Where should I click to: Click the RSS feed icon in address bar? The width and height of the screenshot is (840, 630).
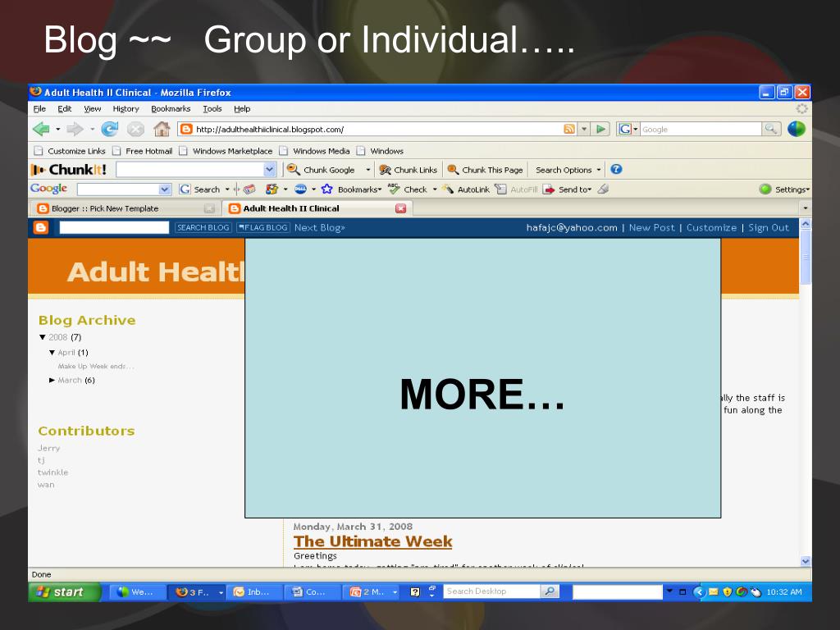click(569, 129)
